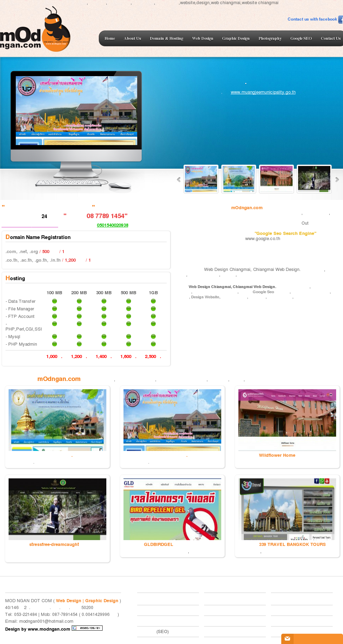Click the PHP Myadmin dot under 1GB
The image size is (343, 644).
153,344
